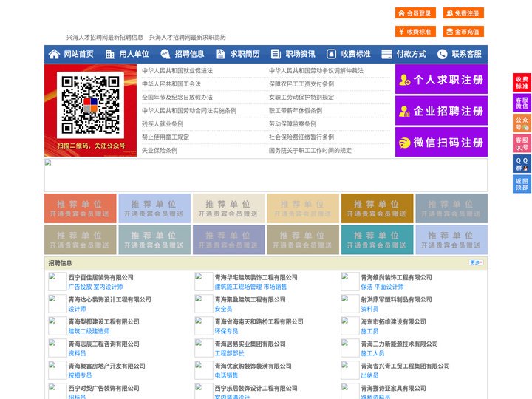Open 中华人民共和国就业促进法 article

(x=177, y=71)
